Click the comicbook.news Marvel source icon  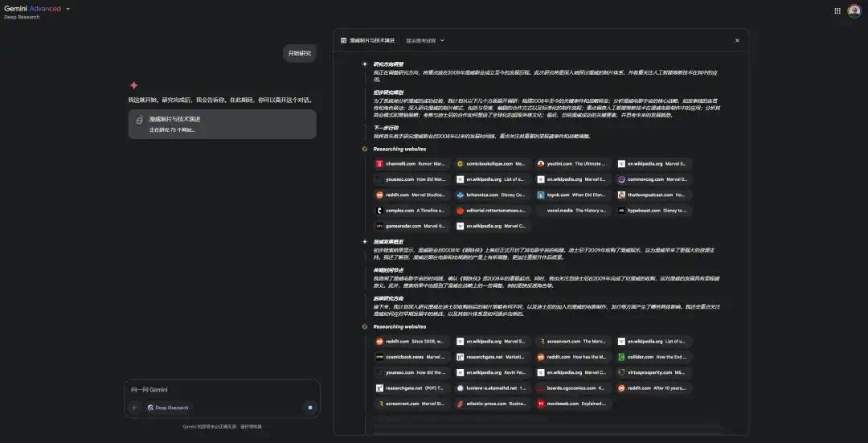point(379,357)
